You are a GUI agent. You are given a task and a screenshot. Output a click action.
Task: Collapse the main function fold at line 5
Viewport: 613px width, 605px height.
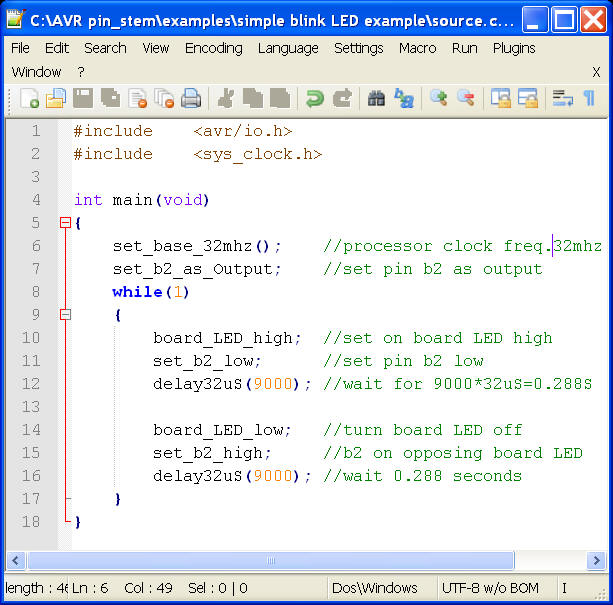(x=65, y=223)
